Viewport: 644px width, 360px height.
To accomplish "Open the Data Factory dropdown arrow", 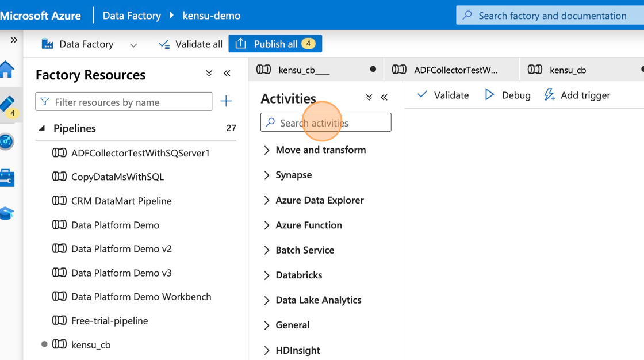I will point(133,45).
